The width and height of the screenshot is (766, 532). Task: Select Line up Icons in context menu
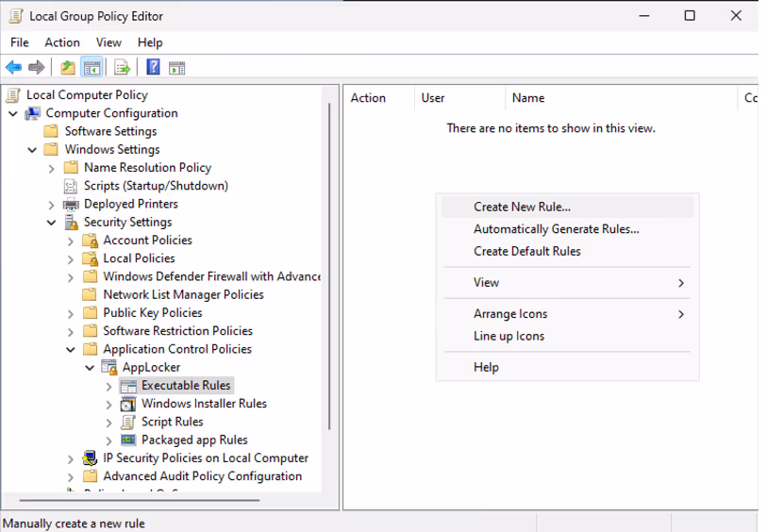567,336
